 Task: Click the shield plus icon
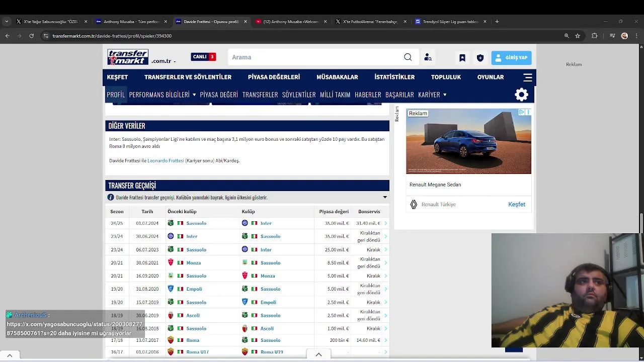point(480,58)
